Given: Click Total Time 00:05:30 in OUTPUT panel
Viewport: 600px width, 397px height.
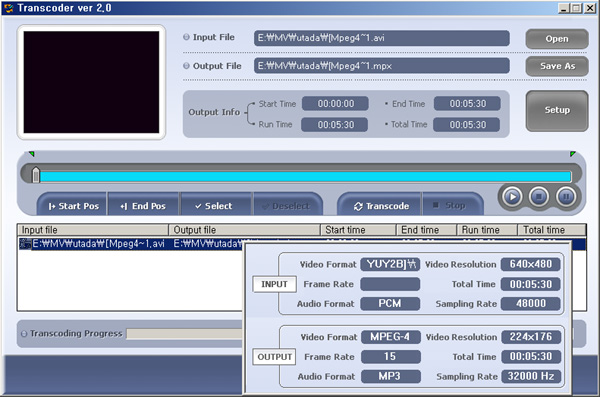Looking at the screenshot, I should [x=531, y=357].
